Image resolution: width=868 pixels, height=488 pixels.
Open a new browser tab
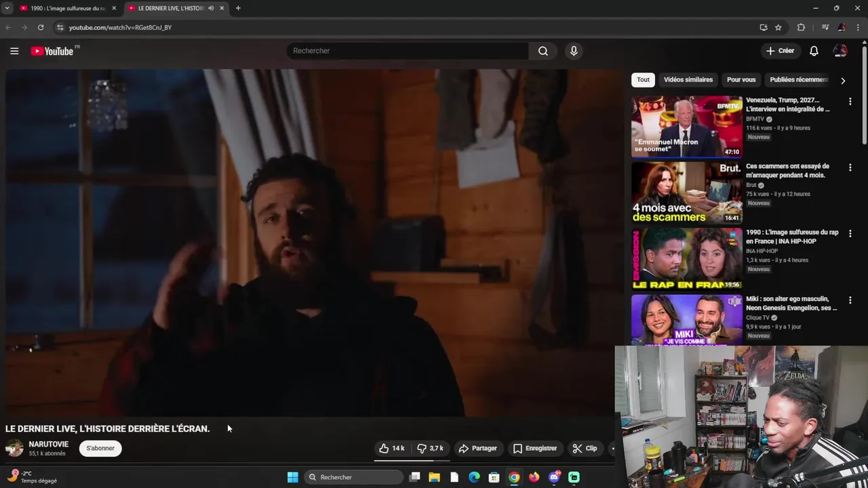click(x=238, y=8)
